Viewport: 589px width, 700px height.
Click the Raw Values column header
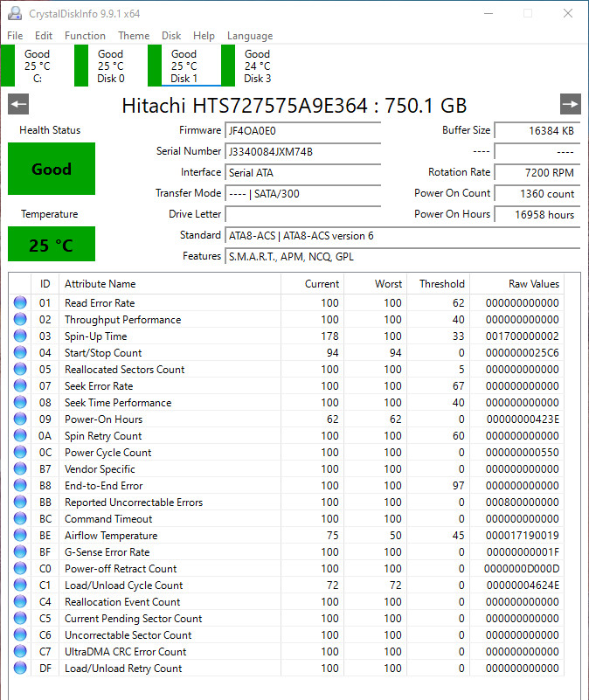(x=517, y=284)
